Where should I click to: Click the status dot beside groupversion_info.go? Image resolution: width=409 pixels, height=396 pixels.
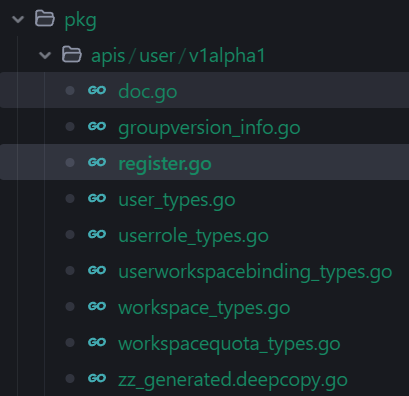click(70, 126)
